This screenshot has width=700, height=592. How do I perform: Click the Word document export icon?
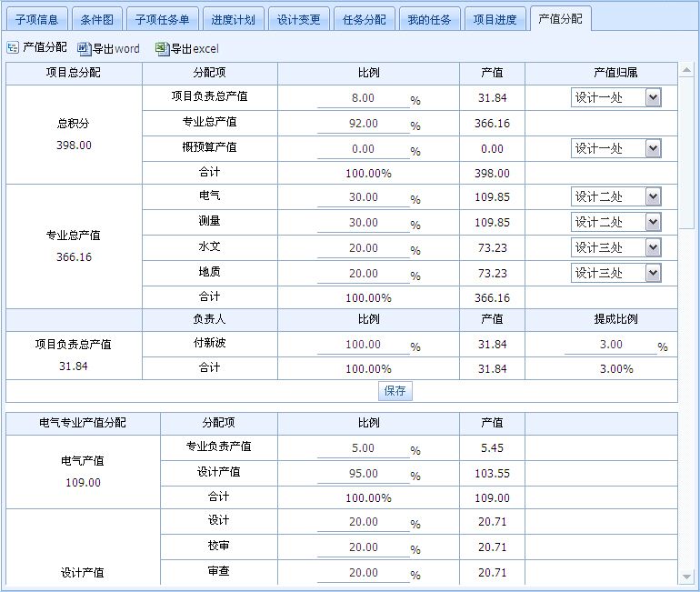84,48
